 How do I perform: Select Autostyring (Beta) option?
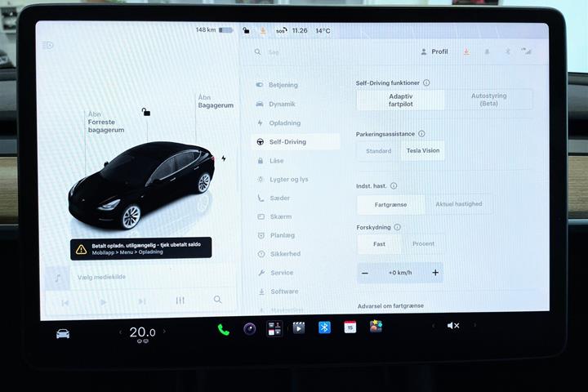point(488,100)
